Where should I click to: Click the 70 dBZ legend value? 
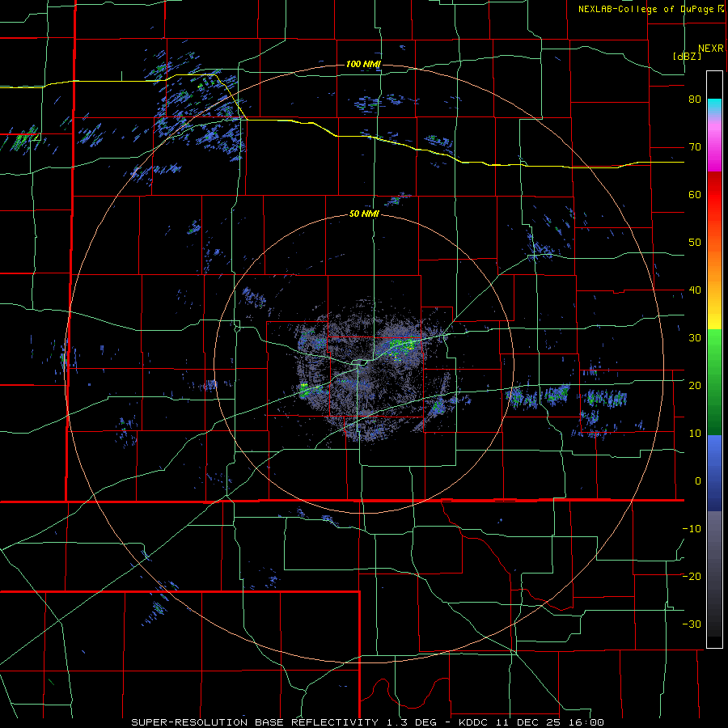[695, 146]
